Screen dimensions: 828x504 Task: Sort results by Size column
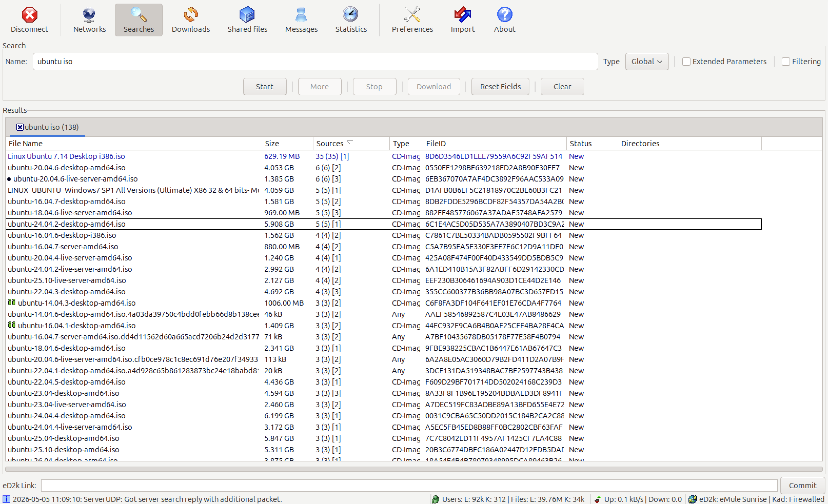(287, 143)
